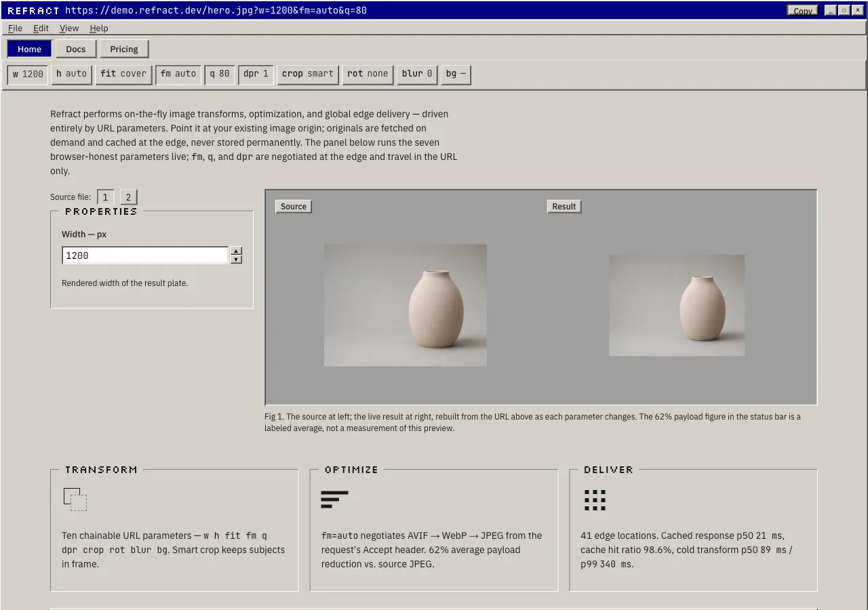
Task: Click the result vase image
Action: point(677,305)
